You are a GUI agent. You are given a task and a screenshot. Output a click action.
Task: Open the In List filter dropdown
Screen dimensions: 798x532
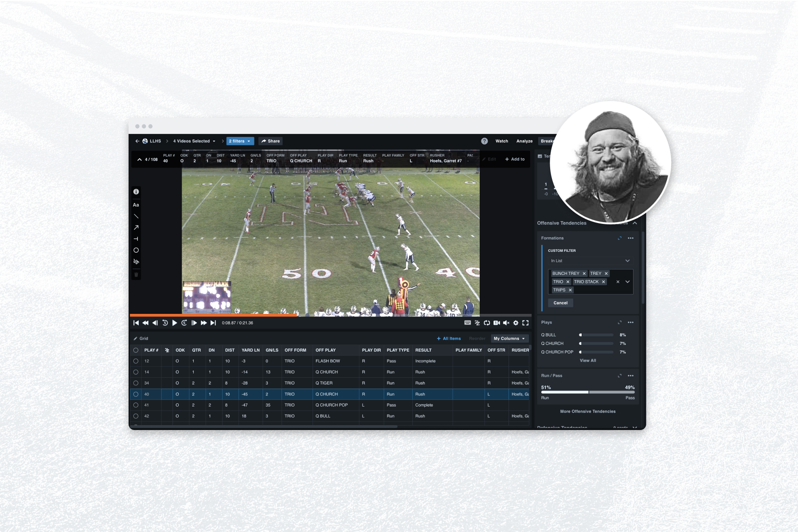pyautogui.click(x=590, y=261)
